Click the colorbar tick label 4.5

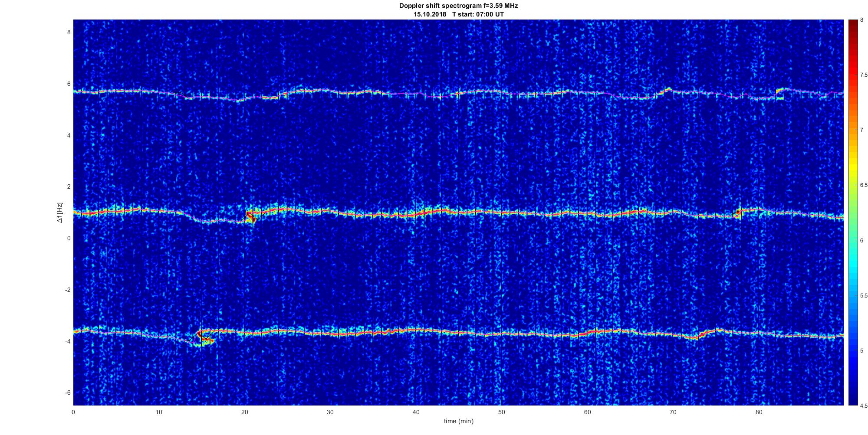coord(864,406)
